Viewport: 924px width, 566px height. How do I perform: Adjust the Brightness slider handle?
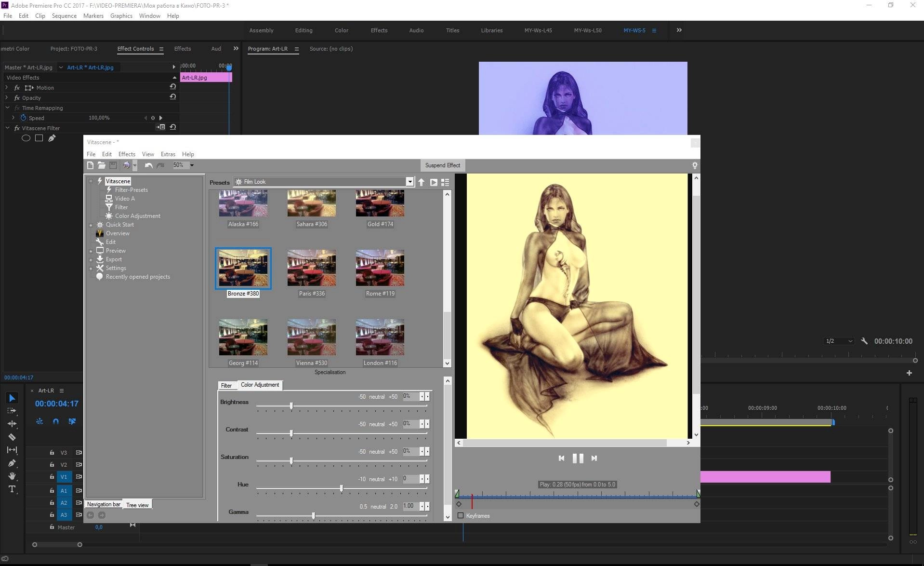point(291,406)
